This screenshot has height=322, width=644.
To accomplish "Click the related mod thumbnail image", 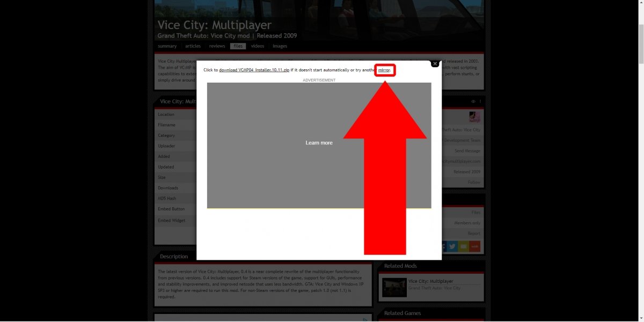I will [394, 287].
